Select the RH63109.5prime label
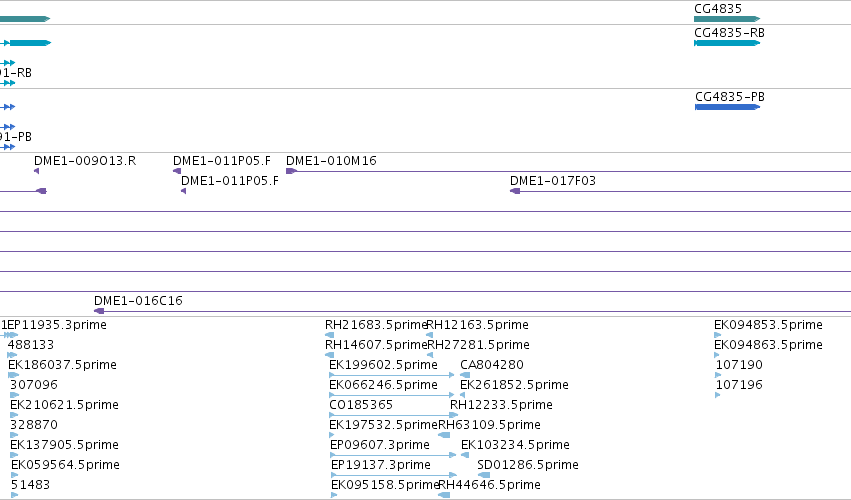Image resolution: width=851 pixels, height=500 pixels. click(x=490, y=425)
